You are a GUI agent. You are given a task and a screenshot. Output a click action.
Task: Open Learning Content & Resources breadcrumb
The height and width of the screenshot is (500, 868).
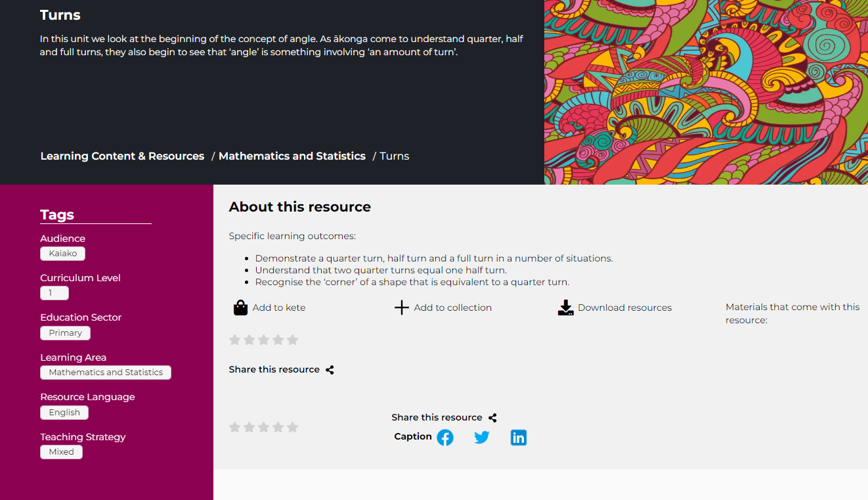(x=122, y=156)
